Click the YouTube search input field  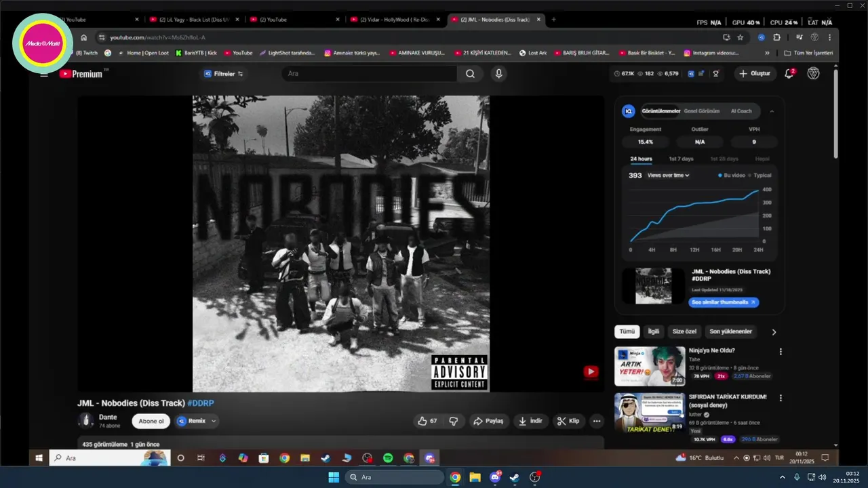pos(370,74)
